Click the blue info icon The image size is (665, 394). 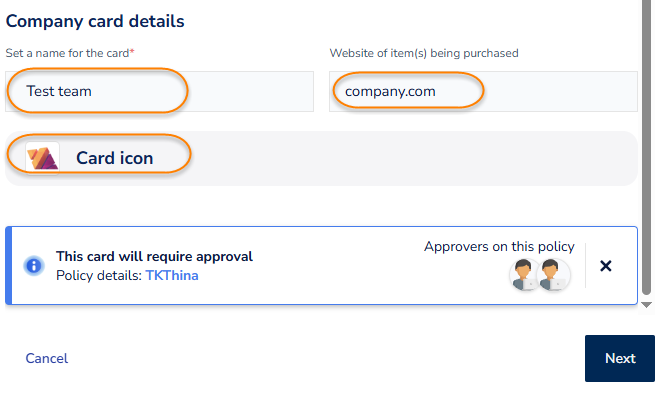pyautogui.click(x=34, y=266)
